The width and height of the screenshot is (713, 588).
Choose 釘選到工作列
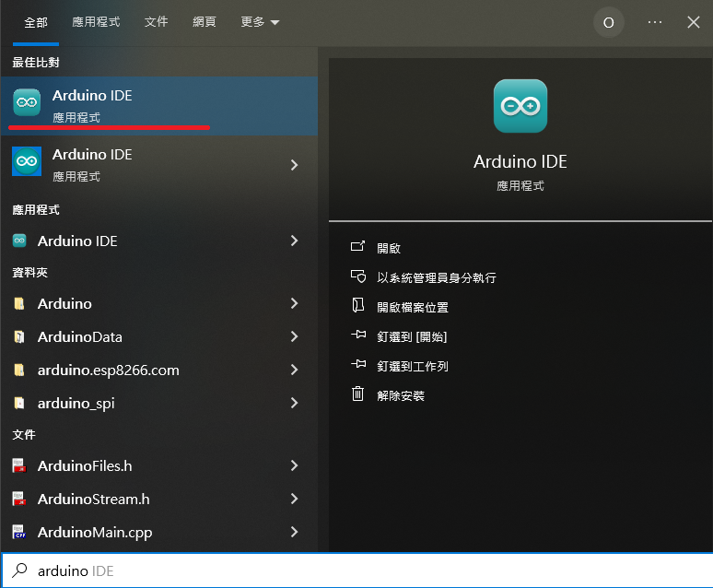(413, 367)
